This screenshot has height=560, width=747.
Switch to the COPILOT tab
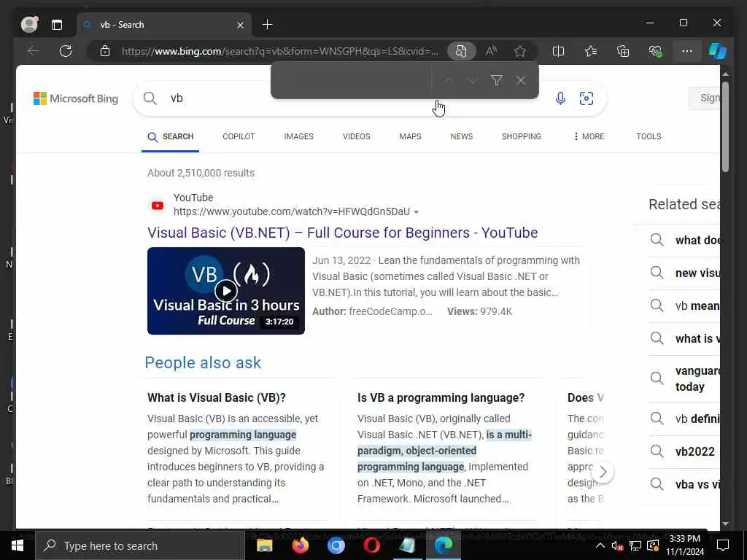[239, 136]
